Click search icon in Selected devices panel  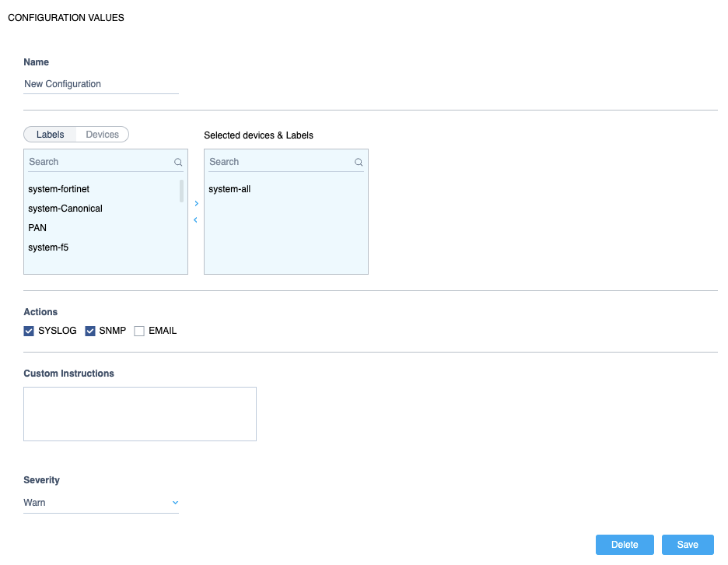pos(359,163)
